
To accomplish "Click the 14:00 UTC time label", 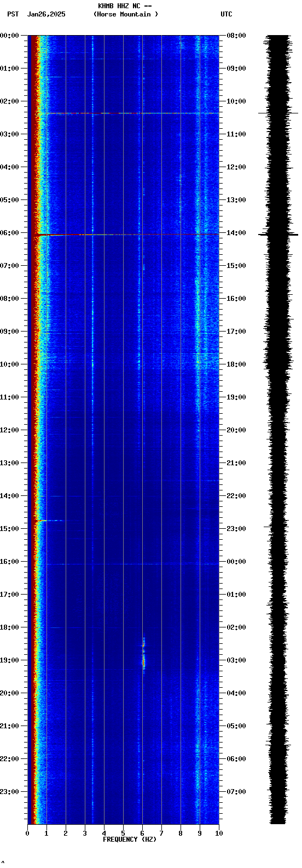I will tap(236, 233).
